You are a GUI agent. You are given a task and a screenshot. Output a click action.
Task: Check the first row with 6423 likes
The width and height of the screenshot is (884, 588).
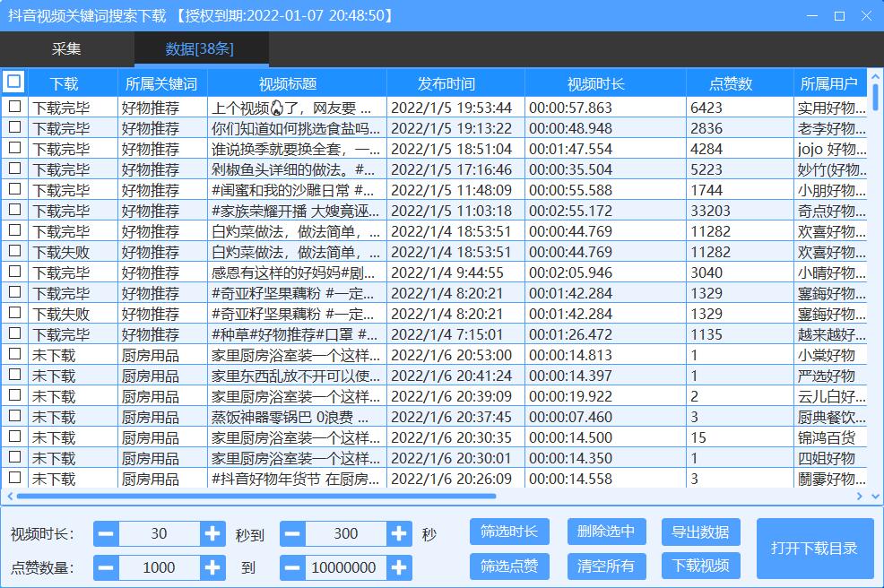[14, 107]
